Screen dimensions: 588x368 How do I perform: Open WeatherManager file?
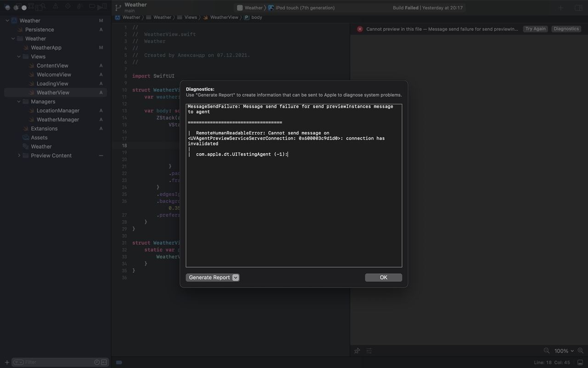(58, 120)
